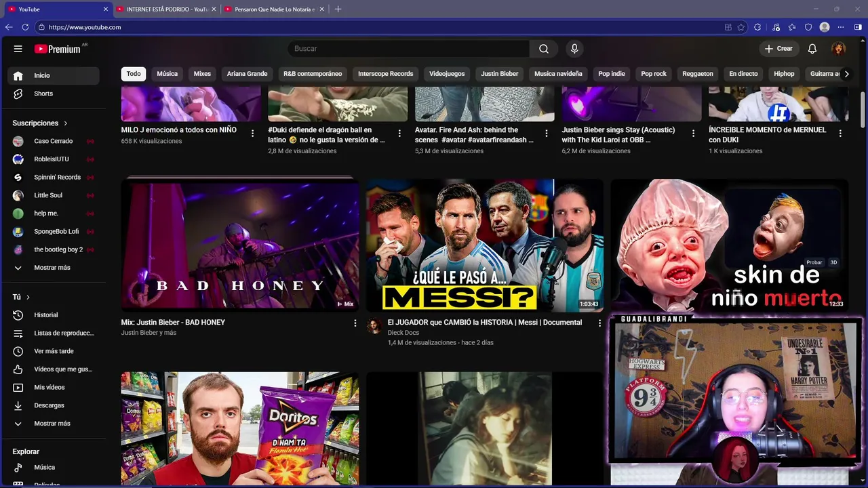
Task: Open El JUGADOR que CAMBIÓ la HISTORIA title
Action: (x=485, y=323)
